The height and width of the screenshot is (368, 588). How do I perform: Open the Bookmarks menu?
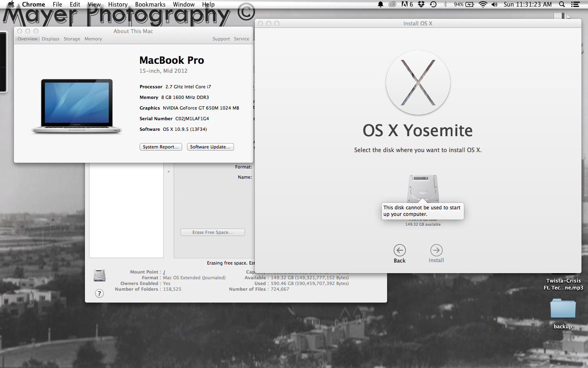click(x=150, y=4)
